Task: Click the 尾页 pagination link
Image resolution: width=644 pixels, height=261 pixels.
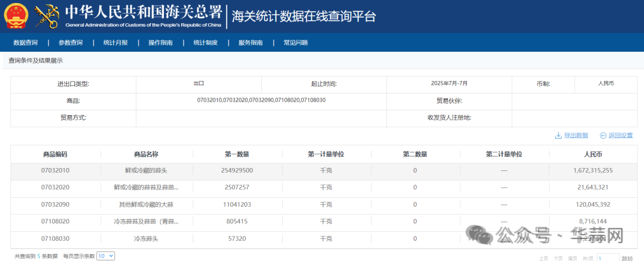Action: 572,258
